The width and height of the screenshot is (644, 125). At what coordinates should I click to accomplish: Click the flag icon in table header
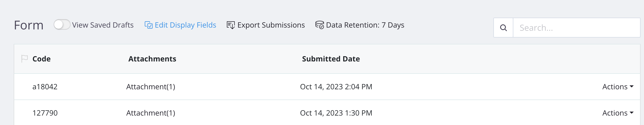[x=24, y=59]
